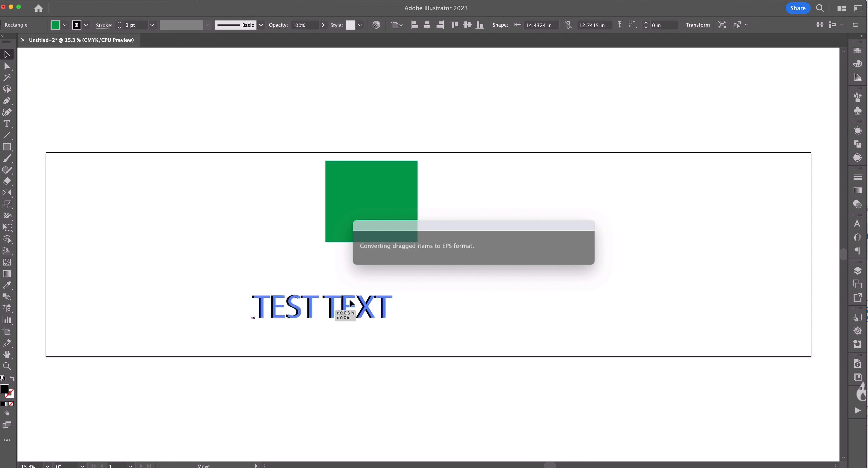
Task: Select the Direct Selection tool
Action: pyautogui.click(x=7, y=66)
